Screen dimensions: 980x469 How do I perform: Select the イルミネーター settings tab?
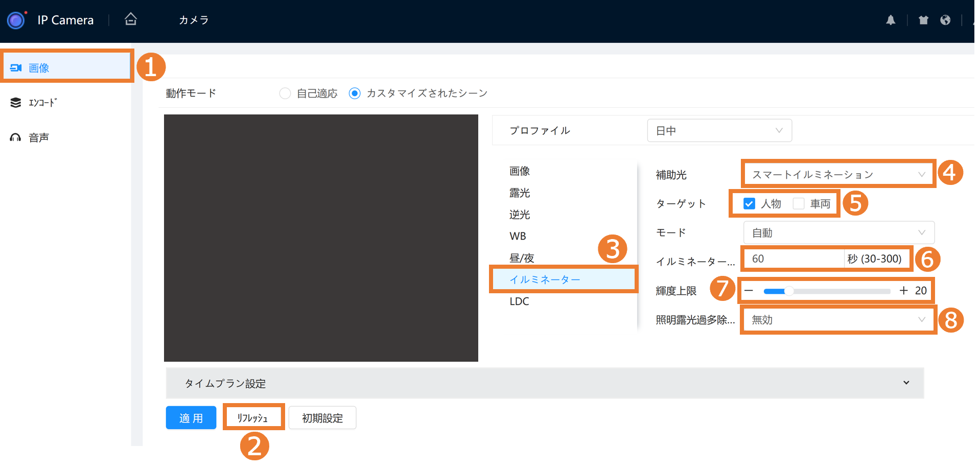545,279
